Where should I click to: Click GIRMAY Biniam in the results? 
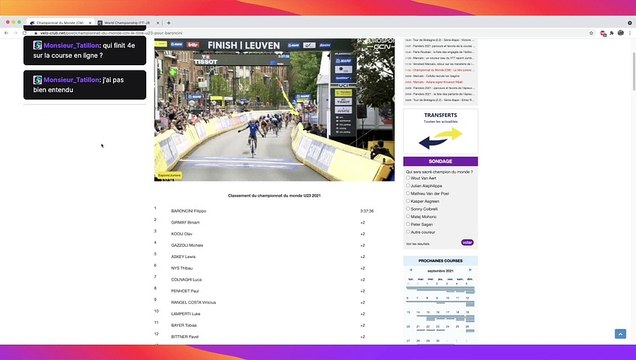(185, 222)
